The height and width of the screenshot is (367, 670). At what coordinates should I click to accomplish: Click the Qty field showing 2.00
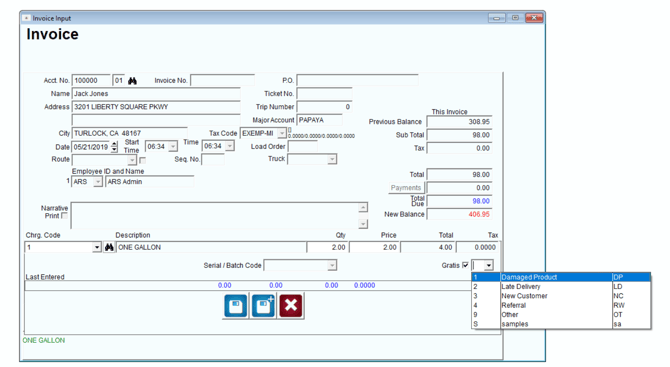327,247
